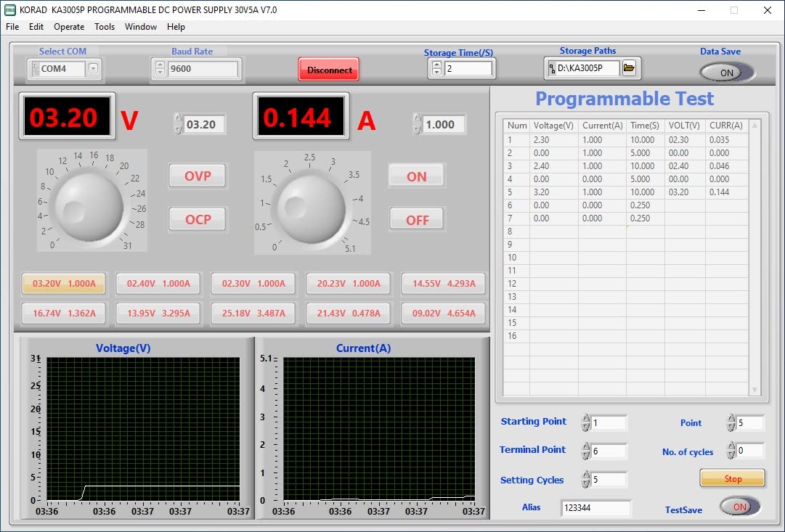
Task: Toggle the Data Save ON switch
Action: pos(727,73)
